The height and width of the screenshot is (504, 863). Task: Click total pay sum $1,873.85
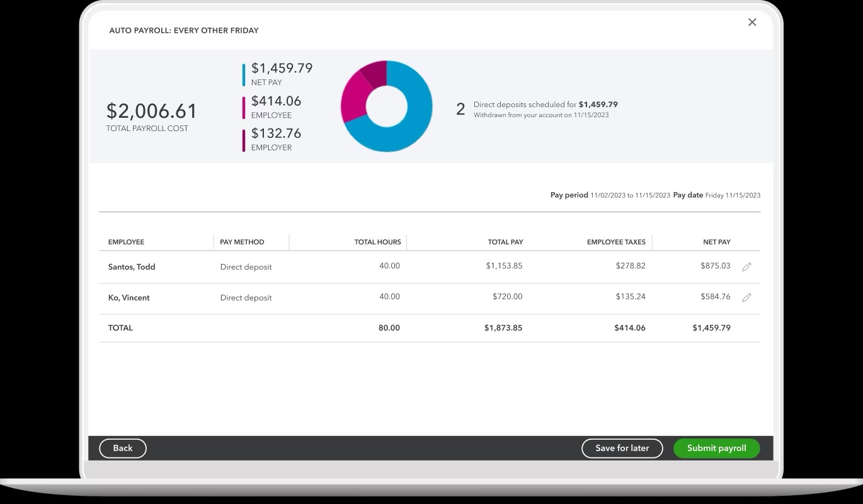click(503, 328)
